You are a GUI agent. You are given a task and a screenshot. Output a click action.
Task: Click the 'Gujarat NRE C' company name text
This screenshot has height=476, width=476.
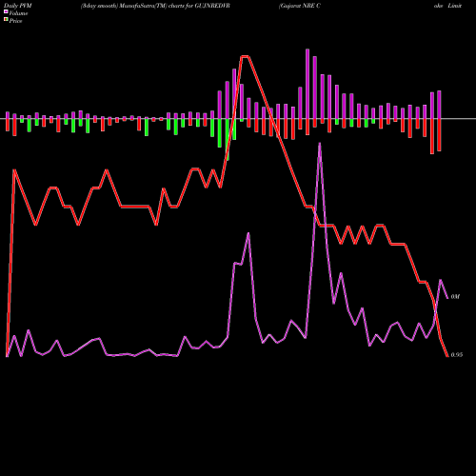coord(300,6)
